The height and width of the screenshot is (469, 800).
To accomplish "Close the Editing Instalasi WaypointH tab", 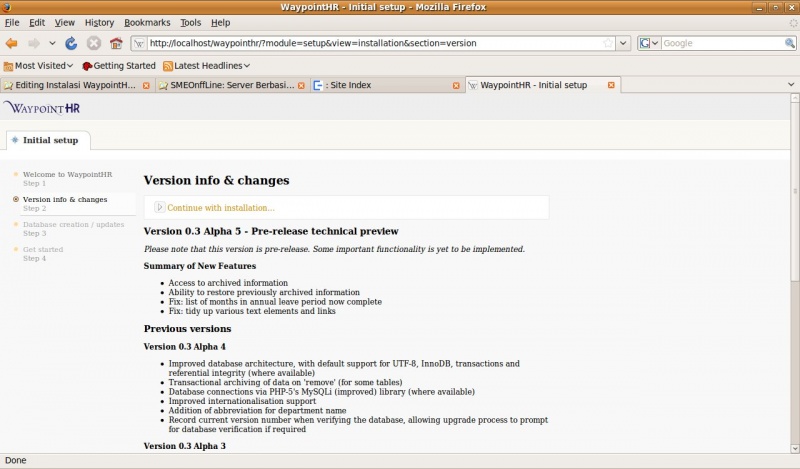I will coord(146,86).
